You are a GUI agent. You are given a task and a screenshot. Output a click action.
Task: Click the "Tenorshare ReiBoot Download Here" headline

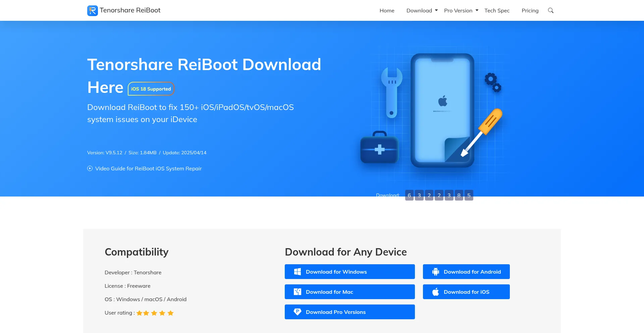click(x=204, y=76)
